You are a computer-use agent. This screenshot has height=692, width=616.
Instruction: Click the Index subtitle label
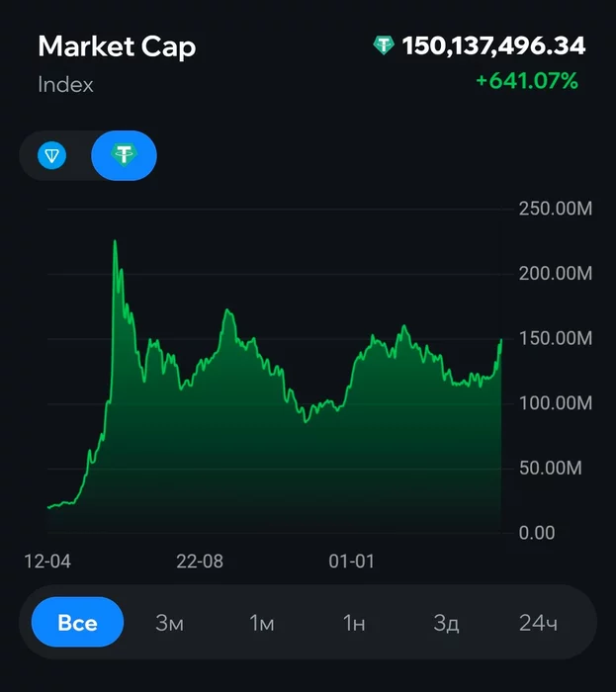click(65, 84)
